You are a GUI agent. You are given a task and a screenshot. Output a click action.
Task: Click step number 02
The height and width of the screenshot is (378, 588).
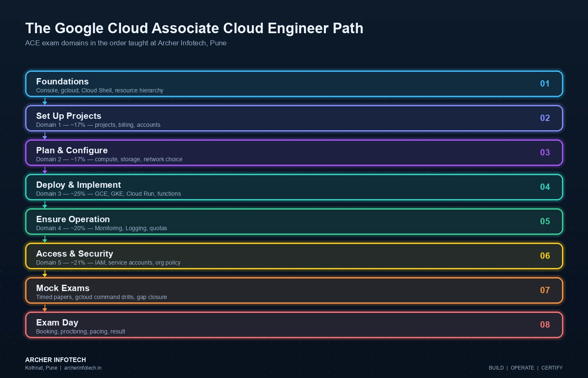pos(545,118)
